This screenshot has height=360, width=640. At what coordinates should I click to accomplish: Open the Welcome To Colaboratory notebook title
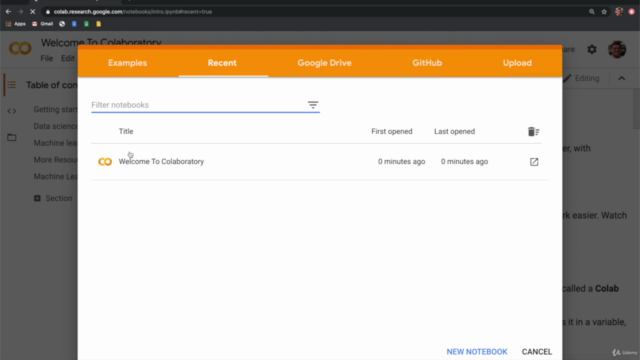tap(161, 162)
